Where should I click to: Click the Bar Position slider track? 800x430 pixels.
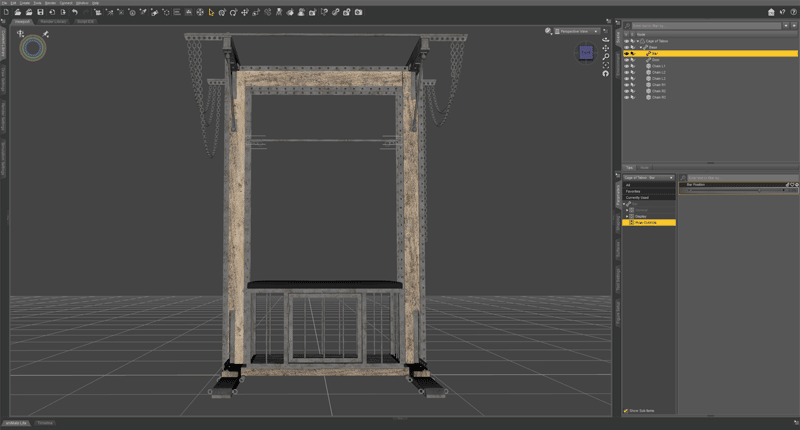[x=737, y=190]
